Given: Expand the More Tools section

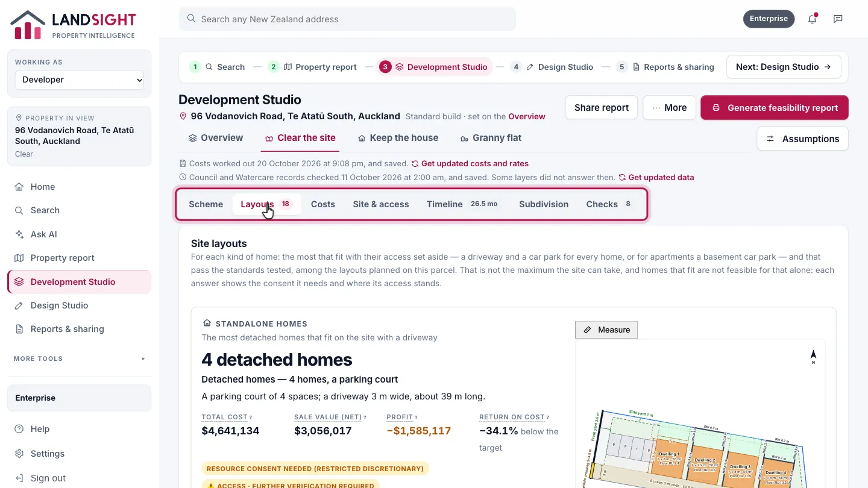Looking at the screenshot, I should [79, 358].
